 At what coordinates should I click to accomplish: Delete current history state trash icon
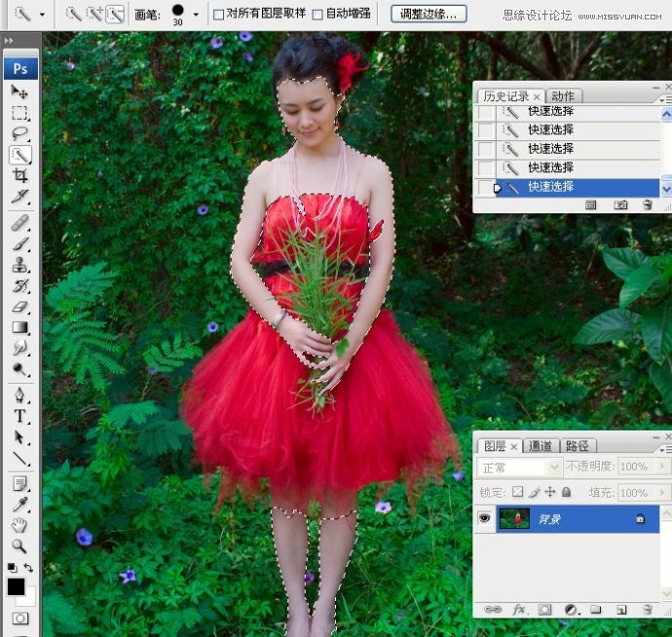coord(648,205)
